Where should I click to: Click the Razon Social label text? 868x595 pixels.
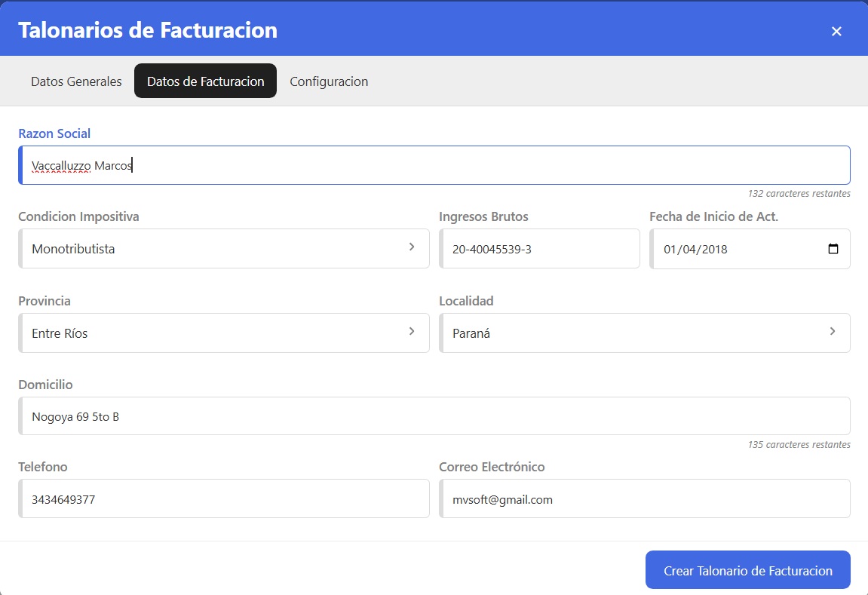tap(54, 133)
